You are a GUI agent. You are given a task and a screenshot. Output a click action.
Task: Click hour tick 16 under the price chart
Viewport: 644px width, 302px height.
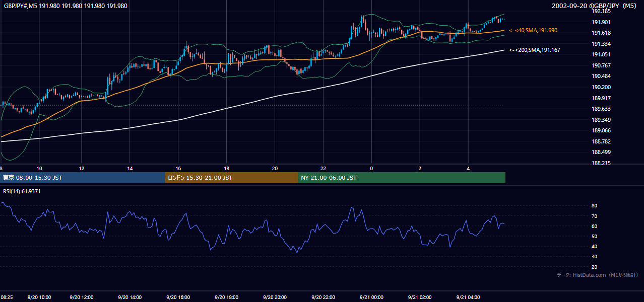[x=178, y=168]
